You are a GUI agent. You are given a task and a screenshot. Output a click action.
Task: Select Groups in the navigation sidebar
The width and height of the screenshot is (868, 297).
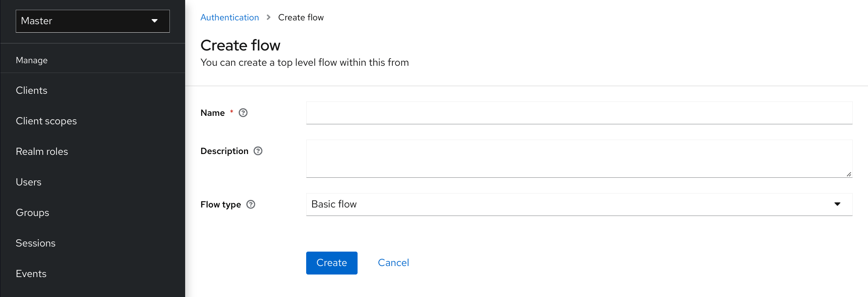(32, 213)
